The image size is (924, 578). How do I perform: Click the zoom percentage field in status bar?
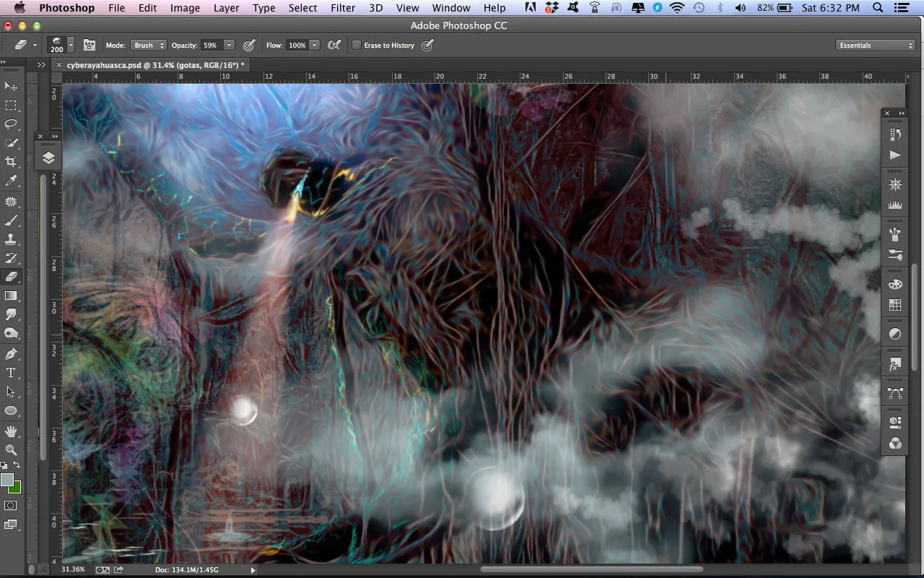pos(73,569)
